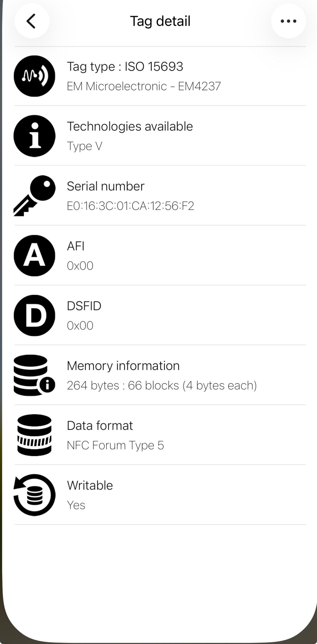Screen dimensions: 317x644
Task: Select the EM Microelectronic - EM4237 text
Action: (144, 86)
